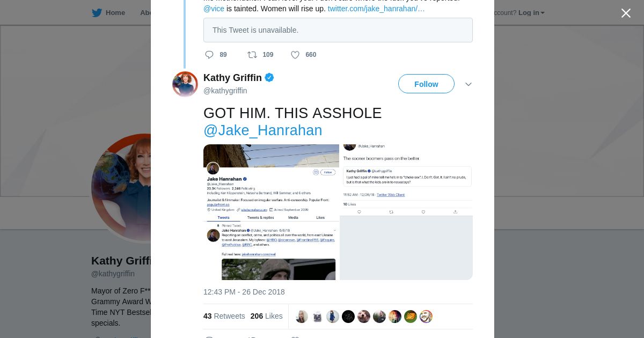Image resolution: width=644 pixels, height=338 pixels.
Task: Click the Twitter bird Home icon
Action: (x=97, y=13)
